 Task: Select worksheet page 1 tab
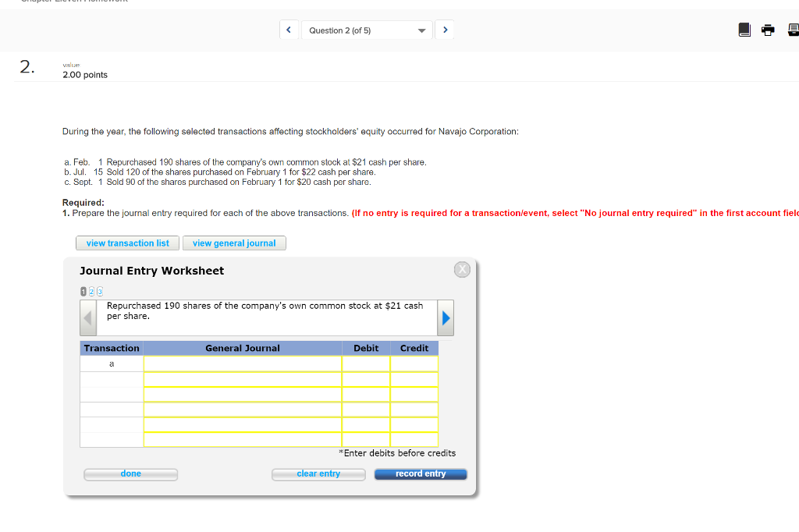(83, 292)
